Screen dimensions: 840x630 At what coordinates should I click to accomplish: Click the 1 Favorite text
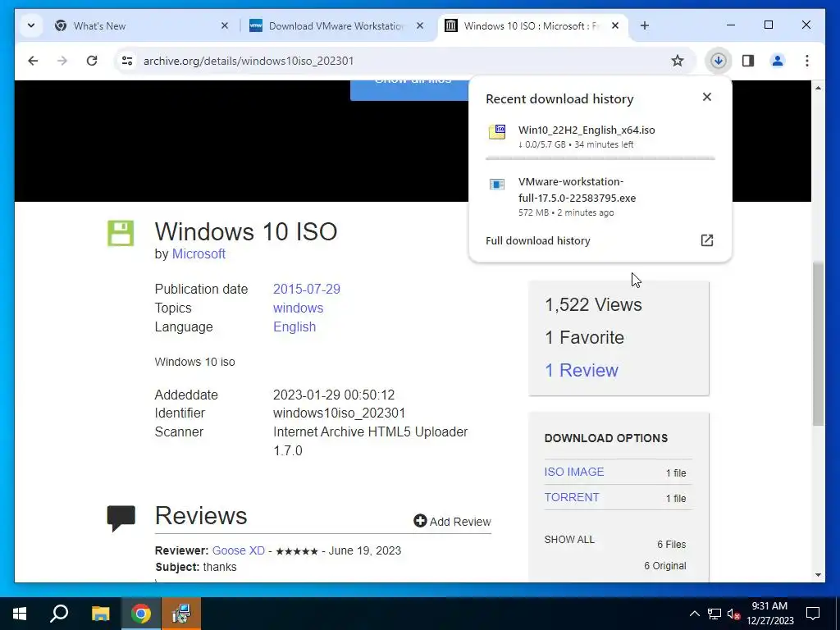(x=584, y=337)
